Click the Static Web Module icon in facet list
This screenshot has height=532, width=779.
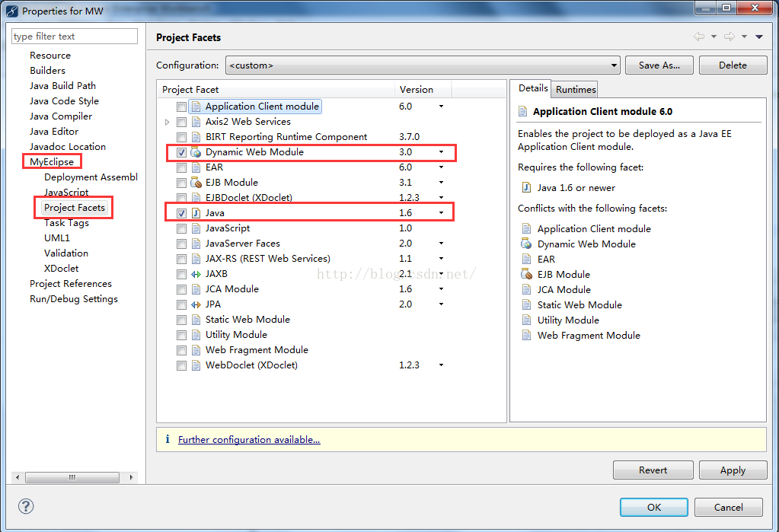(x=196, y=320)
